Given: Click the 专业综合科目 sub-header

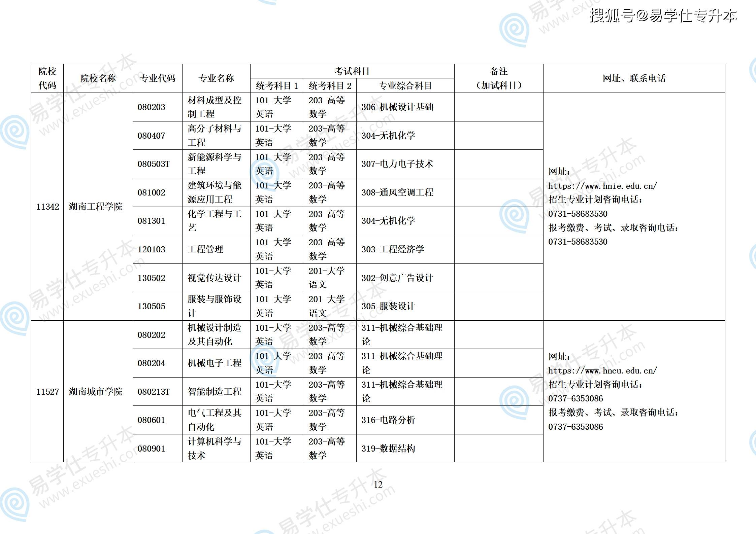Looking at the screenshot, I should (405, 86).
